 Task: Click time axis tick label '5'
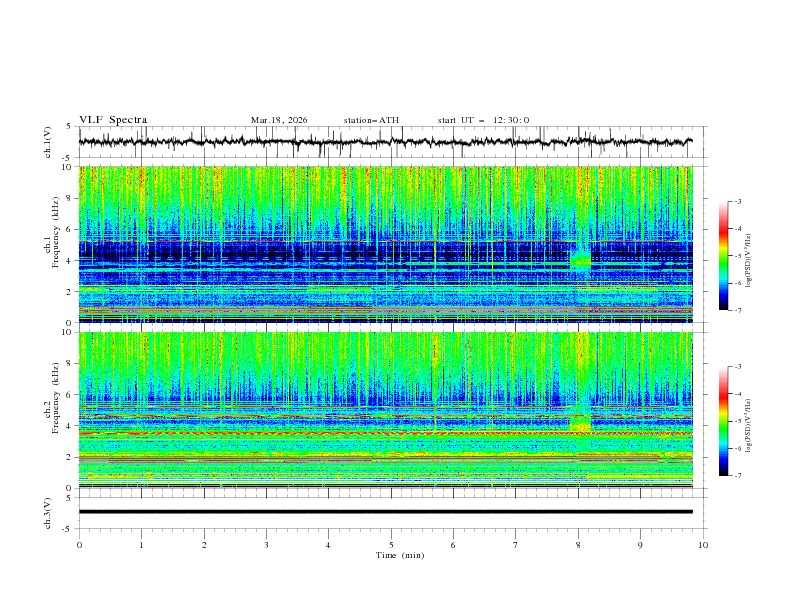point(391,545)
